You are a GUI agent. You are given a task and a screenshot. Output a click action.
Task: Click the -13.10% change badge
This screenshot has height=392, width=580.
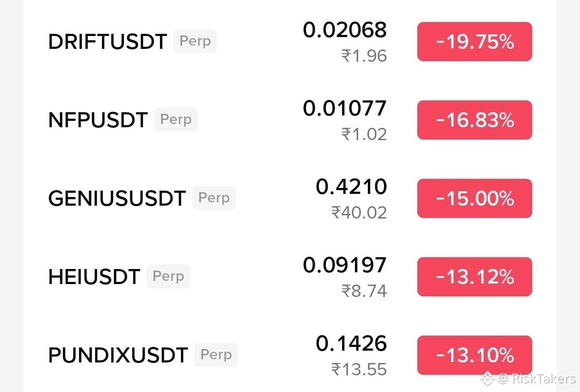(x=475, y=355)
